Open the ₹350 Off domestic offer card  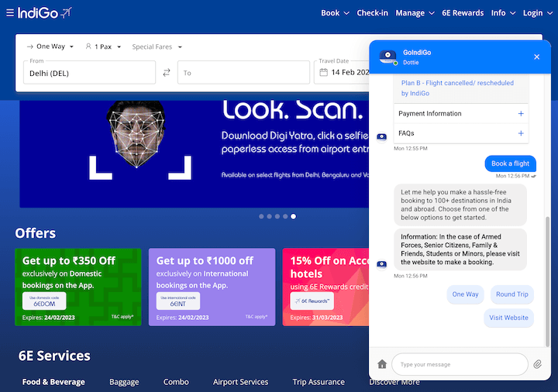78,287
